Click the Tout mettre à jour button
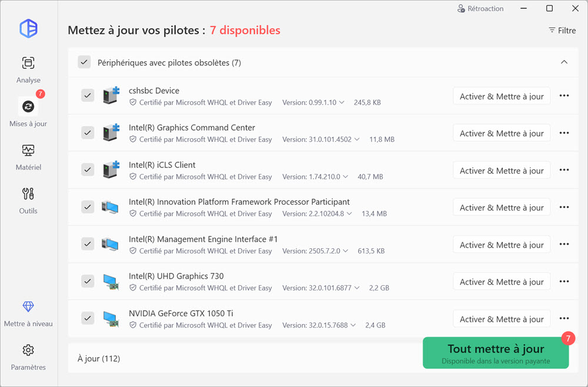Viewport: 588px width, 387px height. coord(496,353)
